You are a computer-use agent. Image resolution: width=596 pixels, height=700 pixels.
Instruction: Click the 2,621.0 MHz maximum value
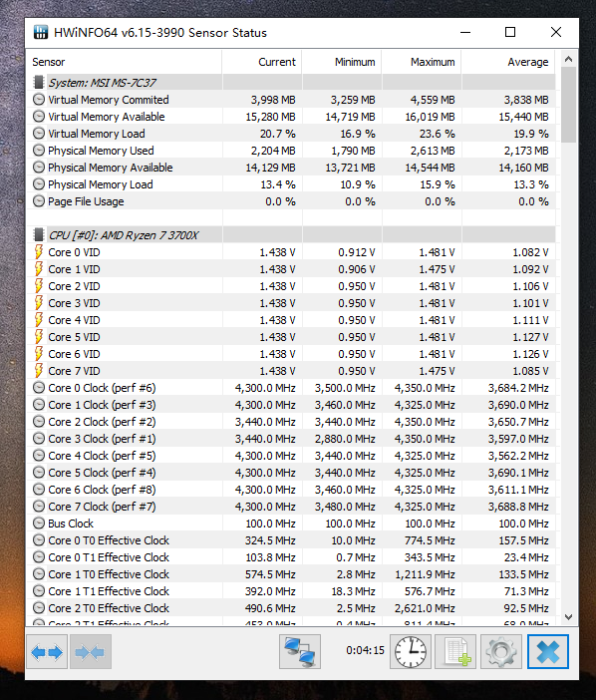point(425,608)
